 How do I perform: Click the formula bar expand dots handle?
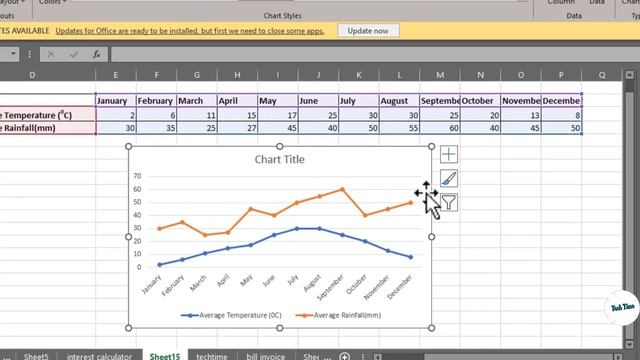tap(29, 54)
